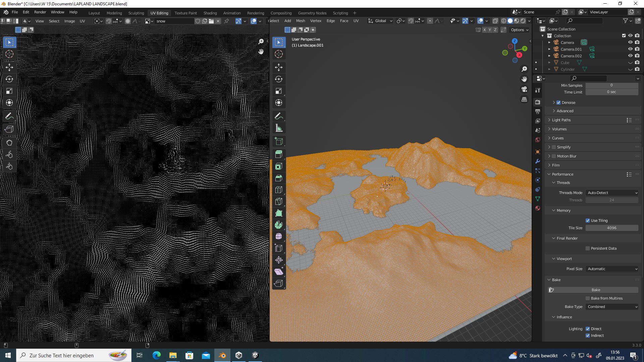Select the Move tool in 3D viewport toolbar
Screen dimensions: 644x362
(x=279, y=67)
